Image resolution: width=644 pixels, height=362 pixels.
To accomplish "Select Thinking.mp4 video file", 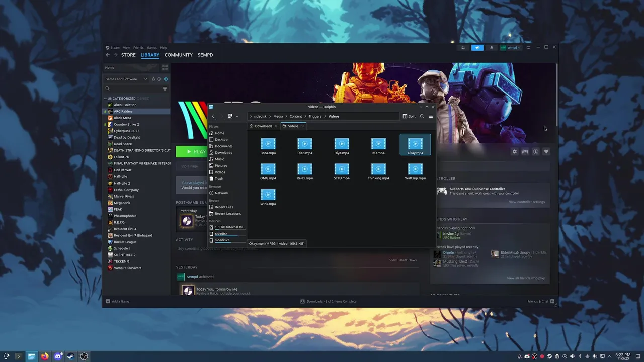I will [378, 171].
